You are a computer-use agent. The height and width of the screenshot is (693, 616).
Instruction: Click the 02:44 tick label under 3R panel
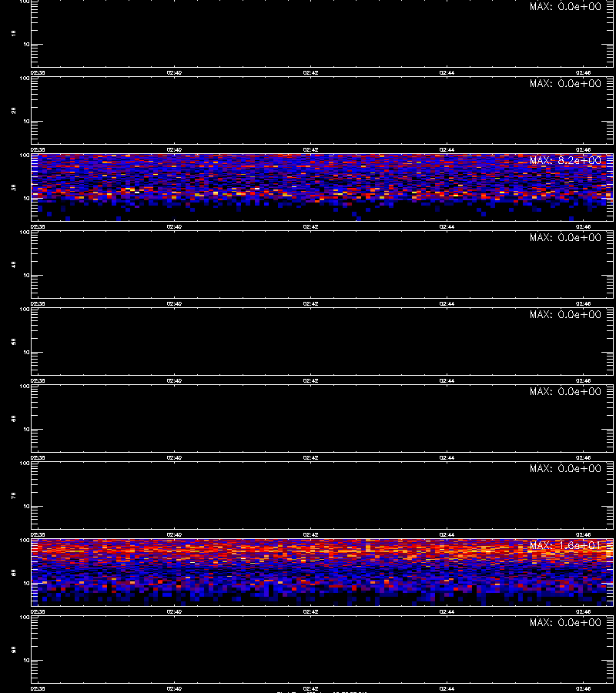[x=447, y=226]
